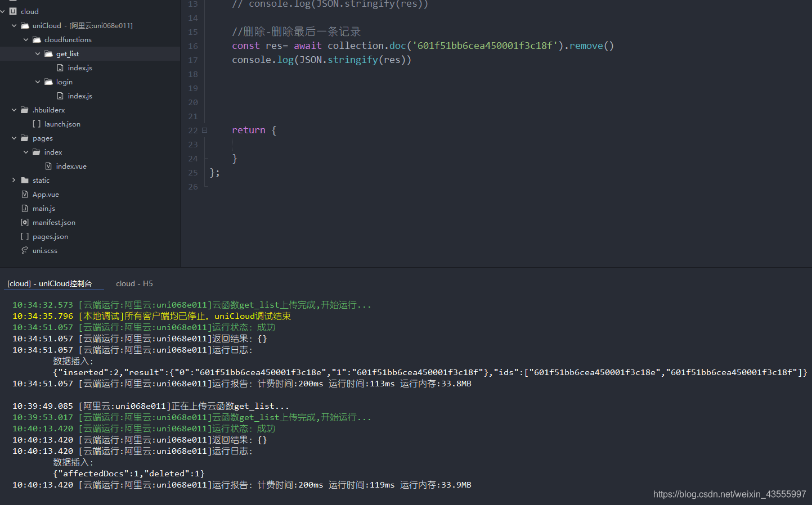This screenshot has height=505, width=812.
Task: Click line number 22 in gutter
Action: pyautogui.click(x=193, y=130)
